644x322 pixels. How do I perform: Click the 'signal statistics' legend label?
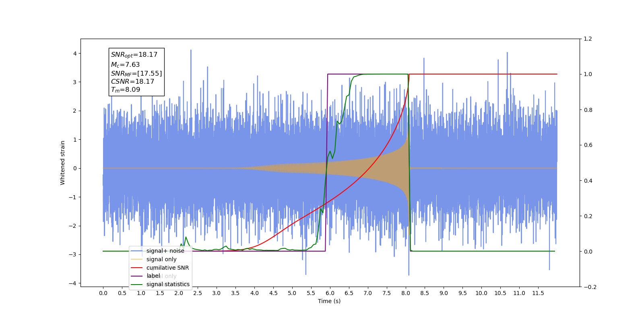click(x=168, y=284)
